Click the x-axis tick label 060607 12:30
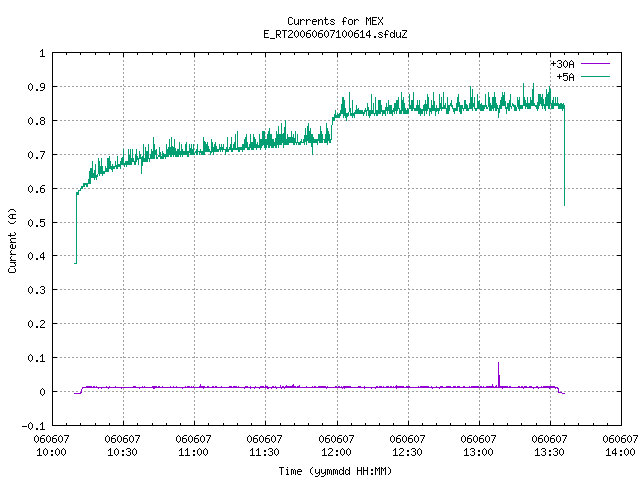This screenshot has height=480, width=640. click(407, 445)
